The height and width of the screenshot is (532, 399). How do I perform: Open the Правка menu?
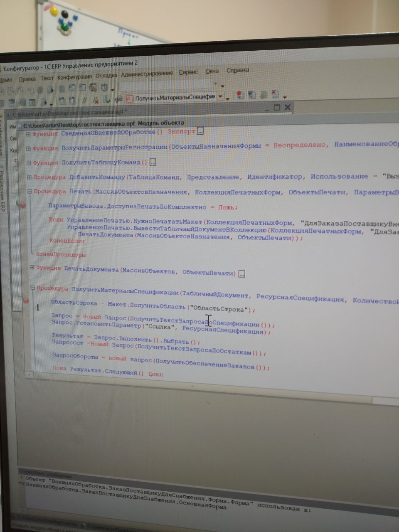(x=27, y=79)
